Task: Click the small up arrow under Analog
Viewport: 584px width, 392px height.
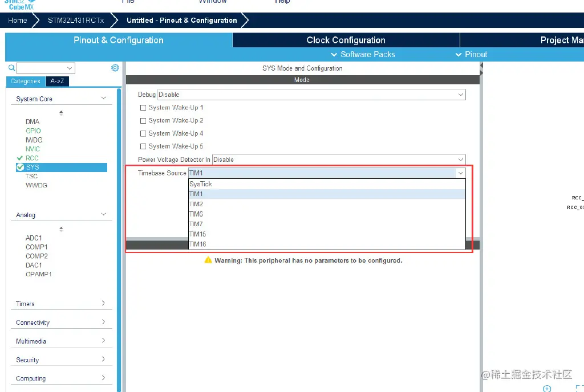Action: (x=61, y=229)
